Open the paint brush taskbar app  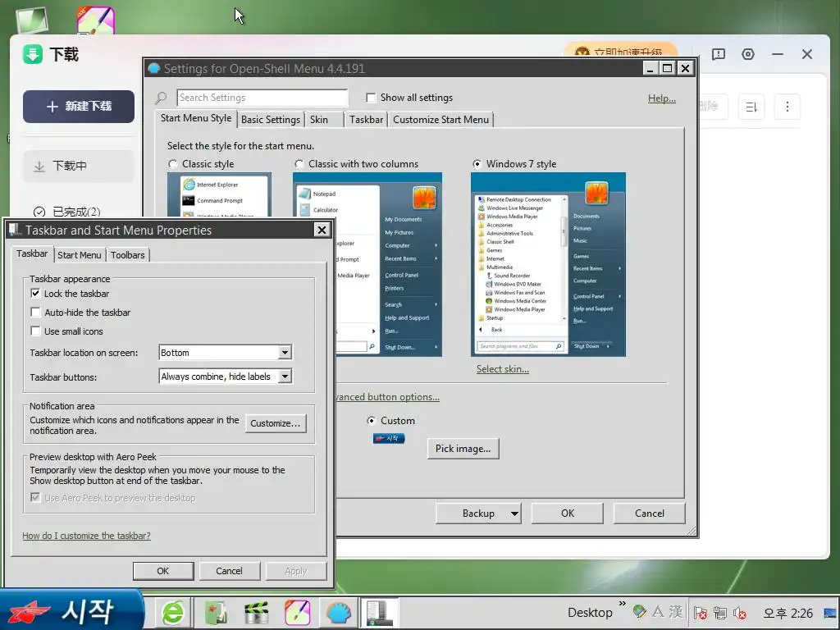pos(297,613)
